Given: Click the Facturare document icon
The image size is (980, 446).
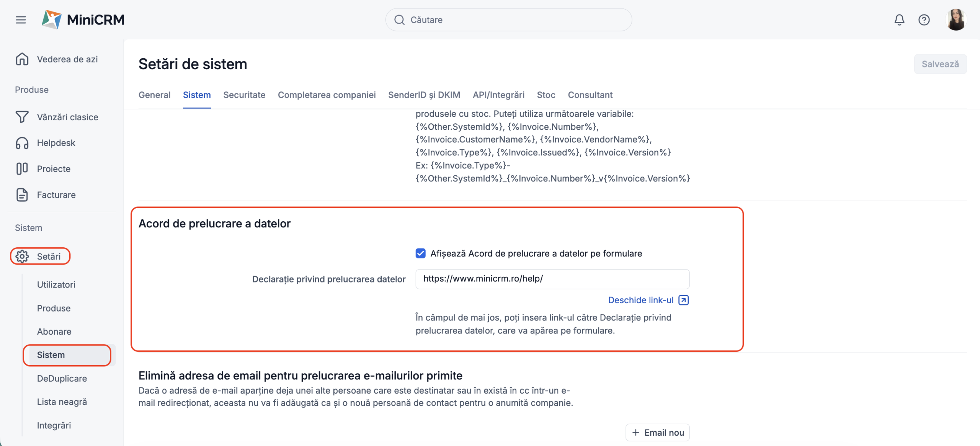Looking at the screenshot, I should coord(22,195).
